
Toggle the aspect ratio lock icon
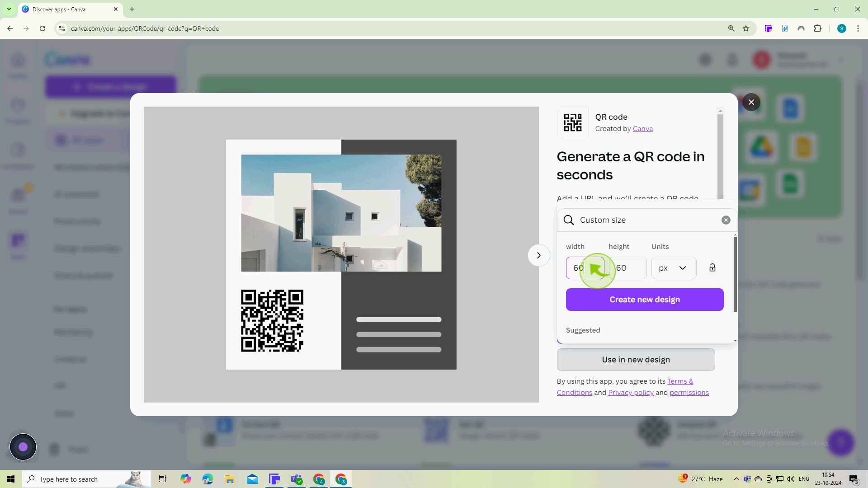coord(712,268)
